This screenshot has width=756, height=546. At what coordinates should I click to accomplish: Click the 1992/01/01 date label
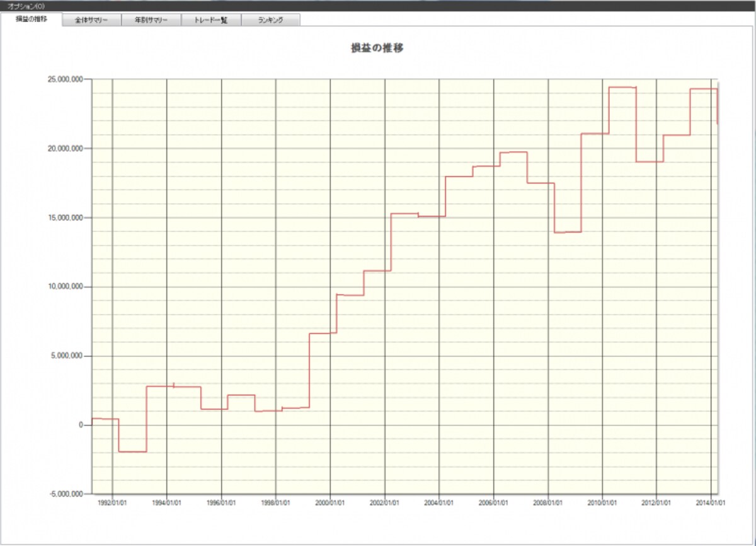[x=112, y=503]
